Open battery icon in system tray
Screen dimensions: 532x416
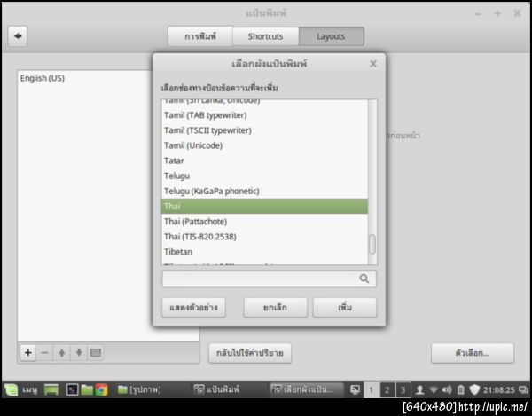tap(460, 389)
